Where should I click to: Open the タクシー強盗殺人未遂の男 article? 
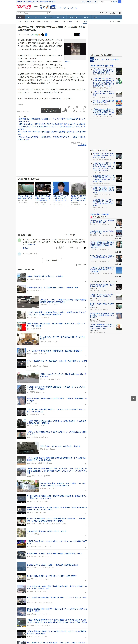coord(57,362)
